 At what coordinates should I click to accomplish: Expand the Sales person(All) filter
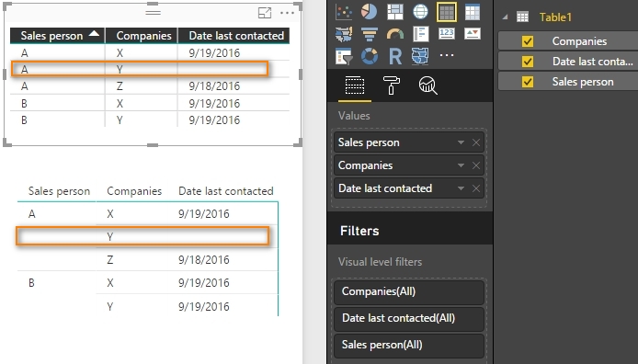(x=409, y=346)
